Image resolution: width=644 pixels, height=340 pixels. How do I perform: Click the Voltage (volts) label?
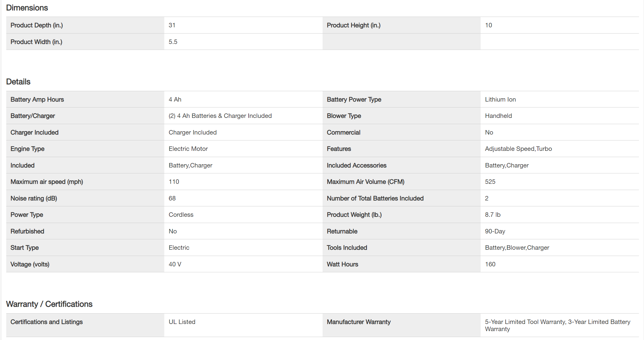click(30, 264)
